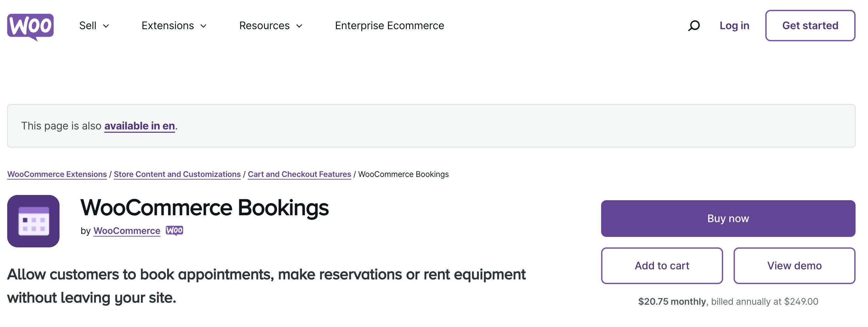This screenshot has height=327, width=868.
Task: Open Cart and Checkout Features breadcrumb
Action: (299, 174)
